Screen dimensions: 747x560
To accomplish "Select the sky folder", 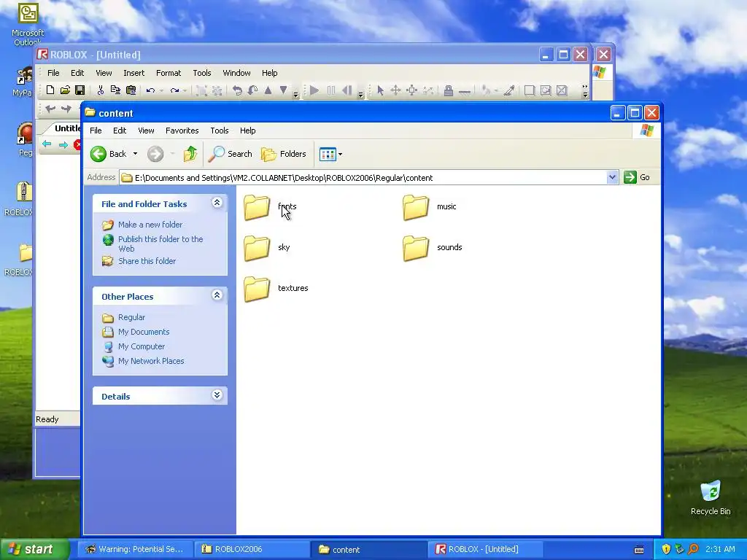I will click(x=267, y=248).
